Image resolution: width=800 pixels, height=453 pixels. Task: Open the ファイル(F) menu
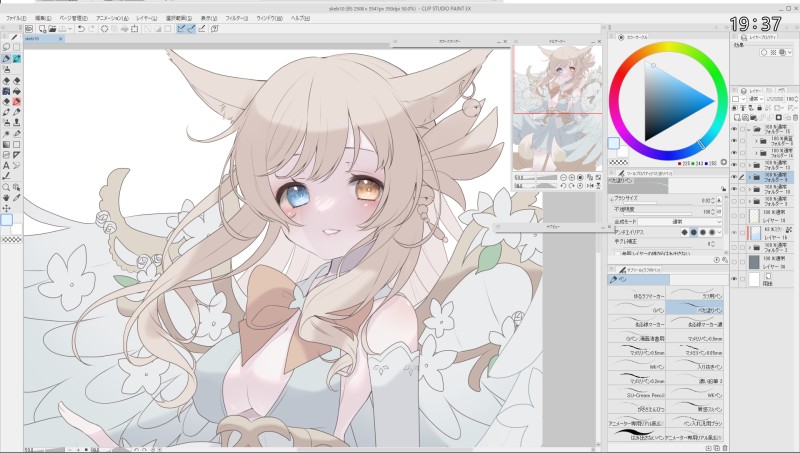point(15,18)
